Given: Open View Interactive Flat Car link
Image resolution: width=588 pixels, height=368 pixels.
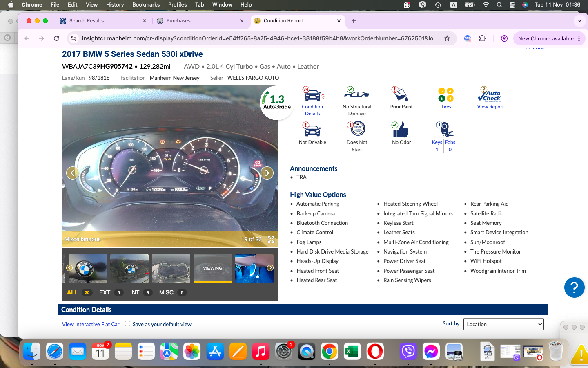Looking at the screenshot, I should tap(91, 324).
